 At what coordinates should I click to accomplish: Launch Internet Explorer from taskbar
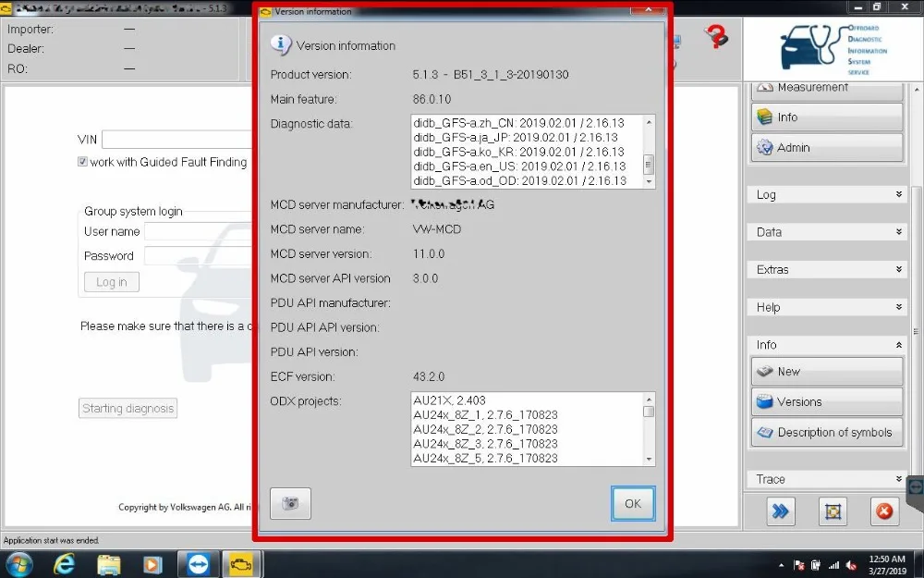[x=64, y=565]
